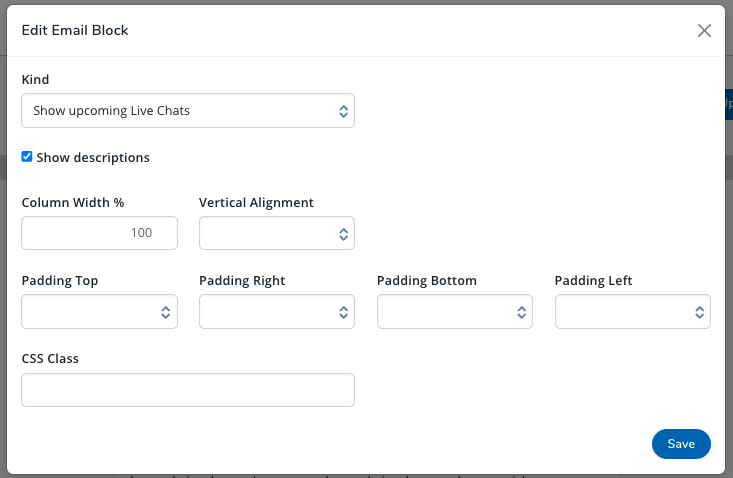733x478 pixels.
Task: Click the Padding Bottom label
Action: (x=427, y=281)
